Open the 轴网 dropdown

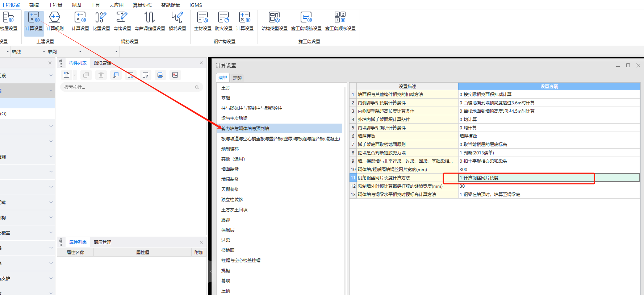(x=80, y=51)
